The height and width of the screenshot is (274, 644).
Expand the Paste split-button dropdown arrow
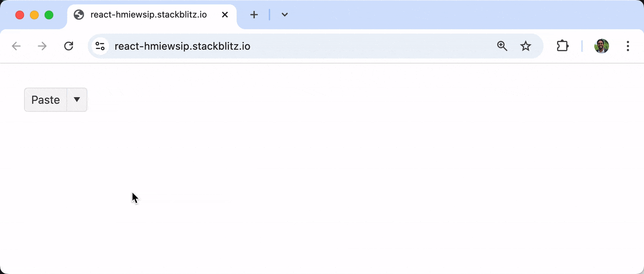pyautogui.click(x=77, y=100)
